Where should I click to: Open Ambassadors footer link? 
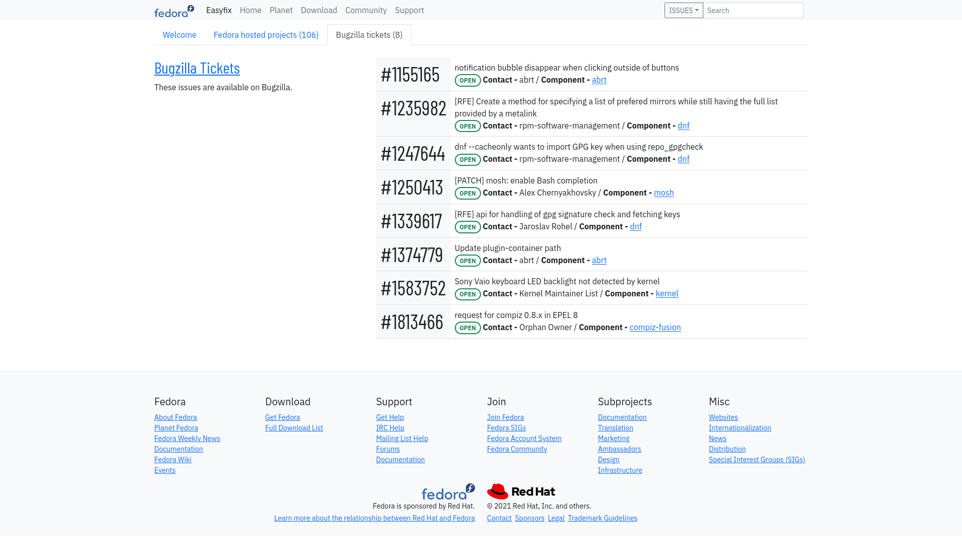620,449
